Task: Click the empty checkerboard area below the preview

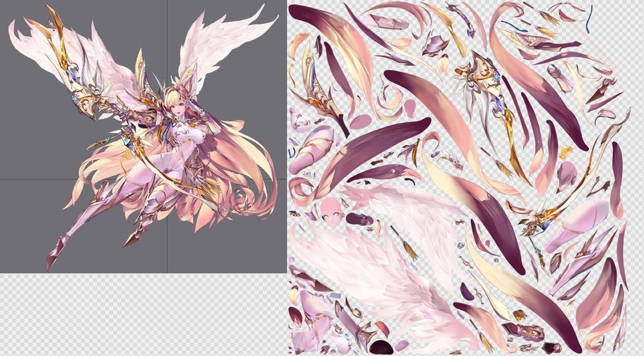Action: pyautogui.click(x=142, y=315)
